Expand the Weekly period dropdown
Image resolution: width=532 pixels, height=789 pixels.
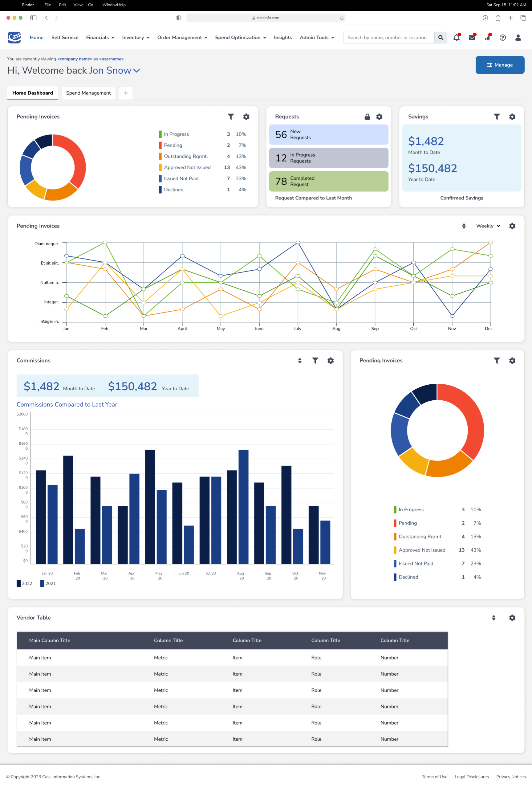488,226
